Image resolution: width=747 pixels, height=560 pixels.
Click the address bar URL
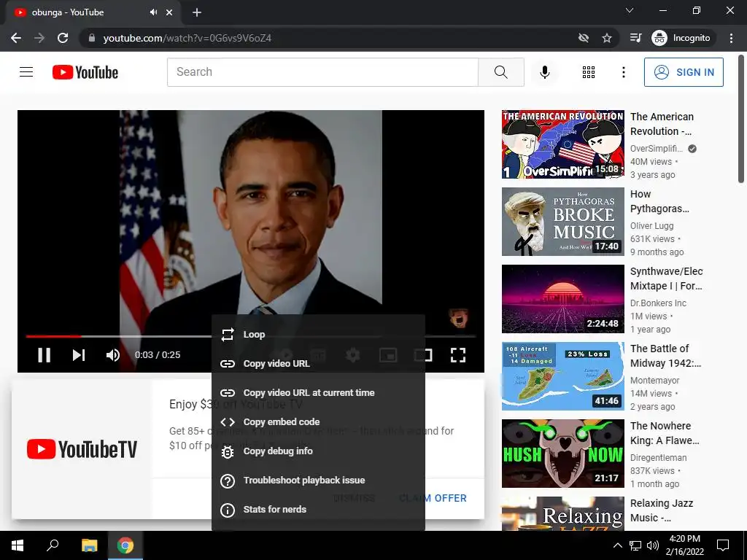click(x=187, y=38)
